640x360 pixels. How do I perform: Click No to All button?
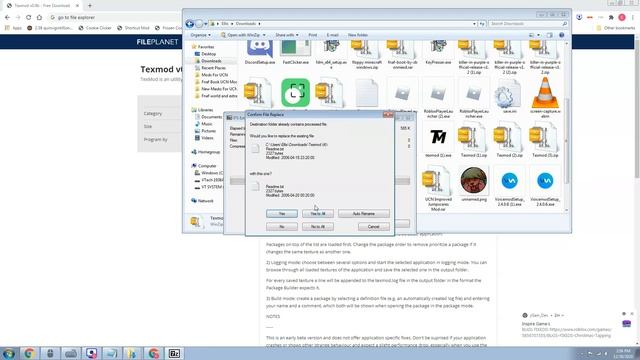point(318,227)
